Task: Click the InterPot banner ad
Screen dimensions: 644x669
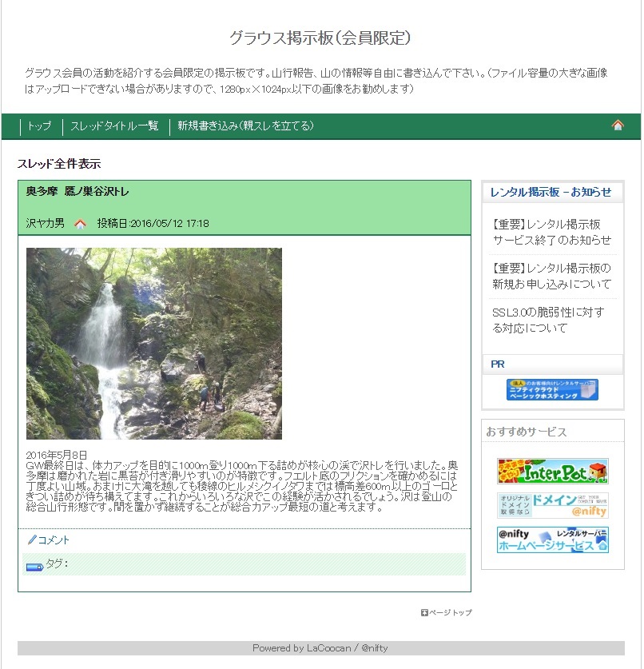Action: pyautogui.click(x=552, y=471)
